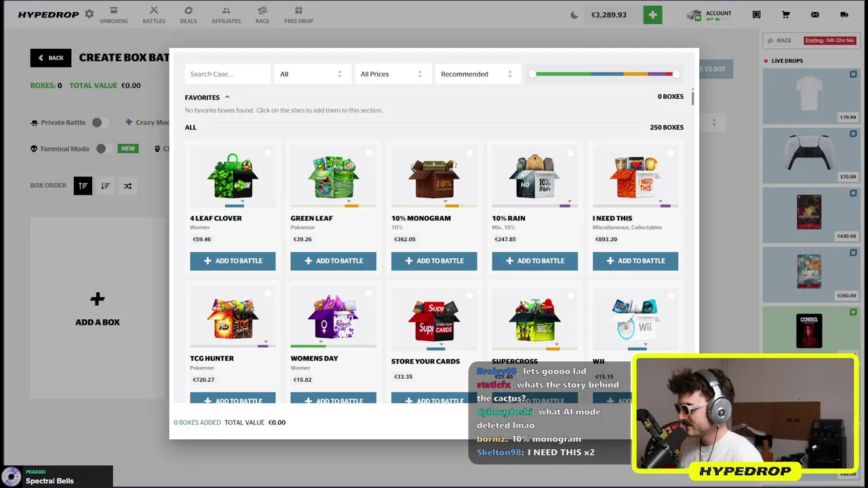This screenshot has width=868, height=488.
Task: Select shuffle box order icon
Action: [x=127, y=186]
